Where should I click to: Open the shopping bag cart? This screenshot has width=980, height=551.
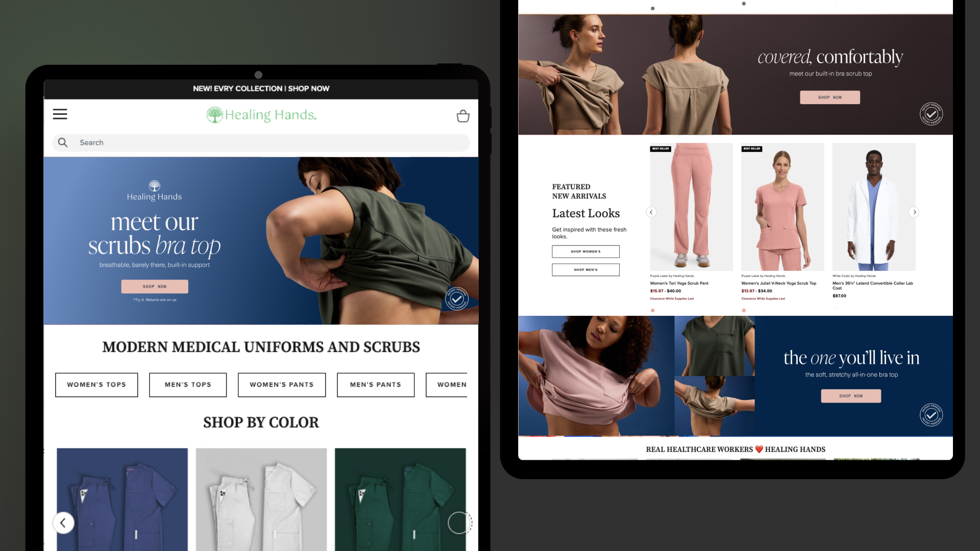click(x=462, y=116)
